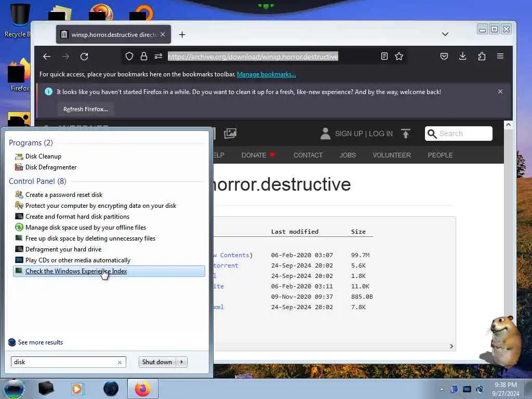Open Play CDs or other media automatically
The height and width of the screenshot is (399, 532).
pyautogui.click(x=78, y=260)
